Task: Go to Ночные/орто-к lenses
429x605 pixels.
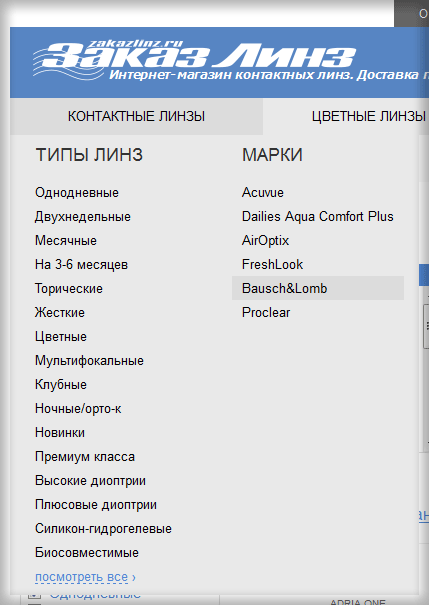Action: click(78, 408)
